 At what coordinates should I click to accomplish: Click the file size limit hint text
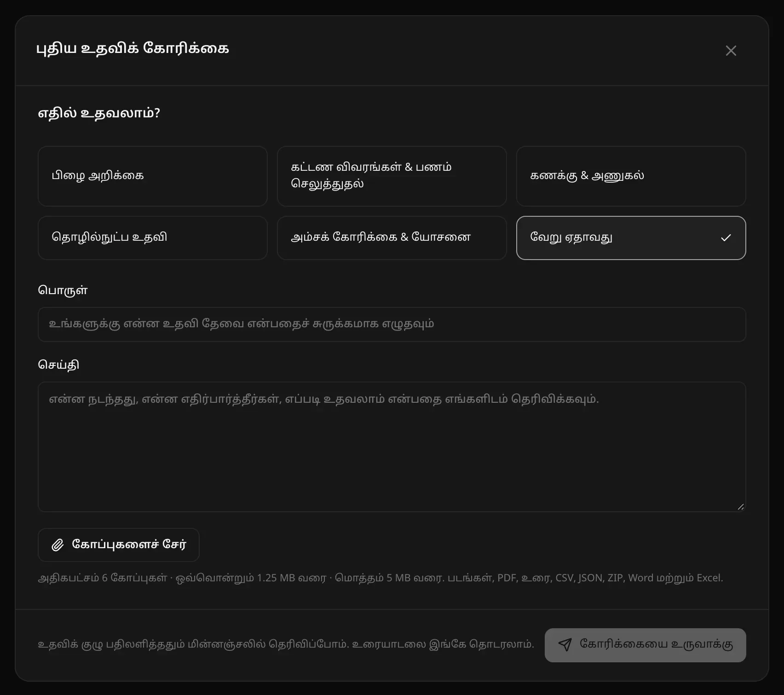click(380, 578)
